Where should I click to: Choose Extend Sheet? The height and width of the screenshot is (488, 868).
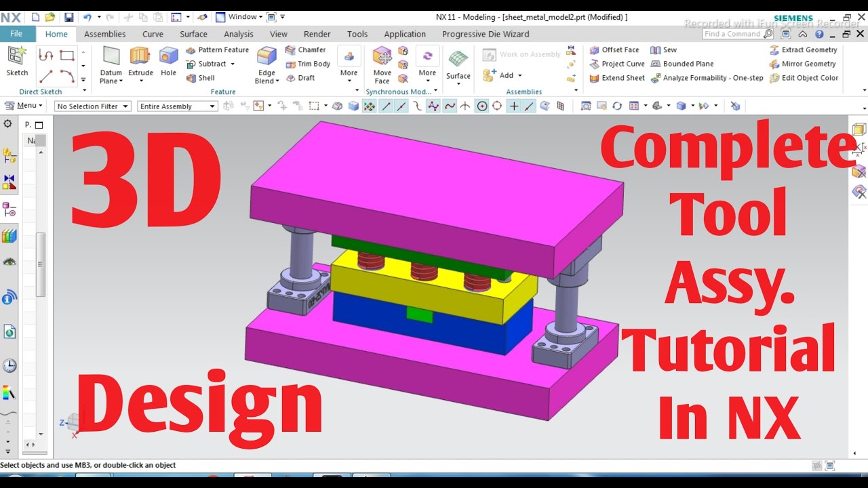tap(616, 78)
